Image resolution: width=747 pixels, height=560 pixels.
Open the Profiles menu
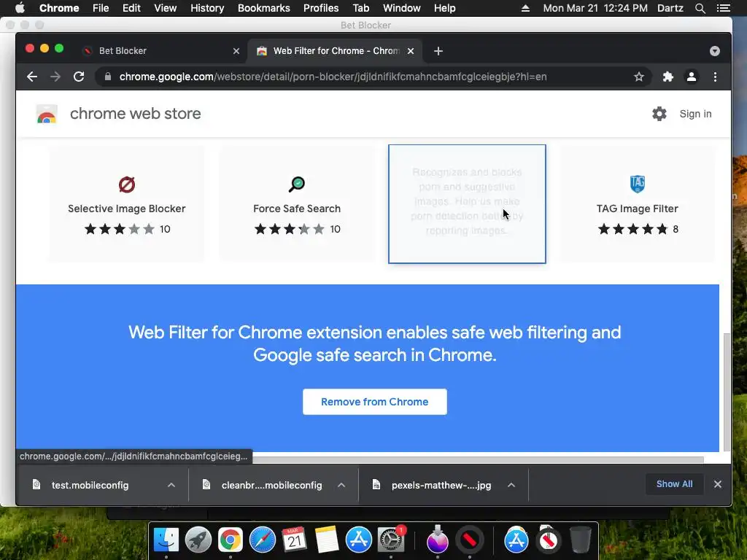click(321, 8)
